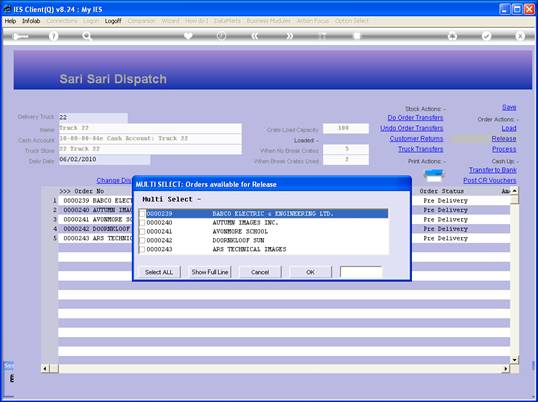538x402 pixels.
Task: Tick the checkbox for Ars Technical Images order
Action: coord(142,249)
